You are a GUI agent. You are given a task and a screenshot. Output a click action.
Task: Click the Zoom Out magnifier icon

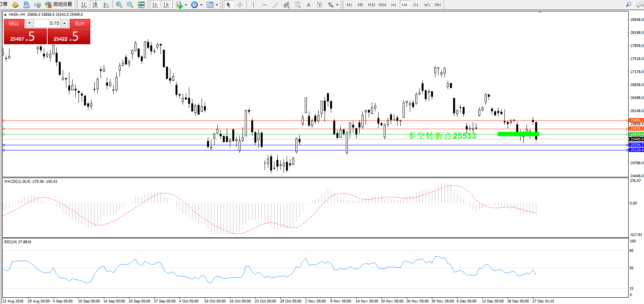[x=130, y=5]
